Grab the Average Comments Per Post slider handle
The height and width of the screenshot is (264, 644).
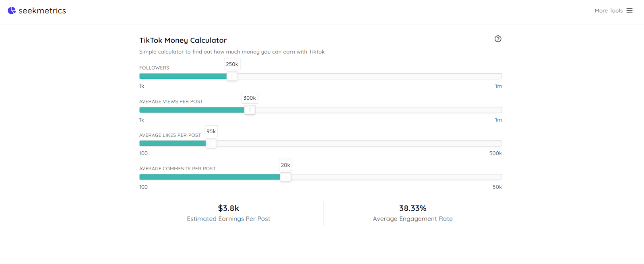coord(285,177)
